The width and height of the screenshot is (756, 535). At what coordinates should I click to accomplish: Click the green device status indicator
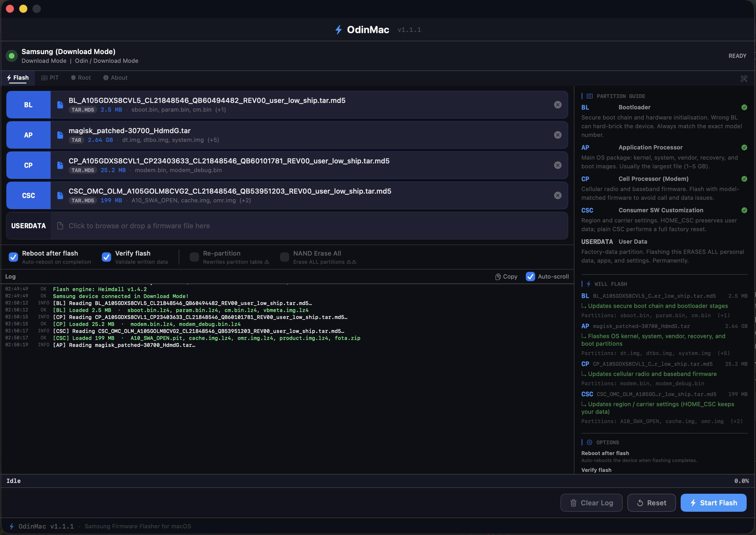[12, 56]
